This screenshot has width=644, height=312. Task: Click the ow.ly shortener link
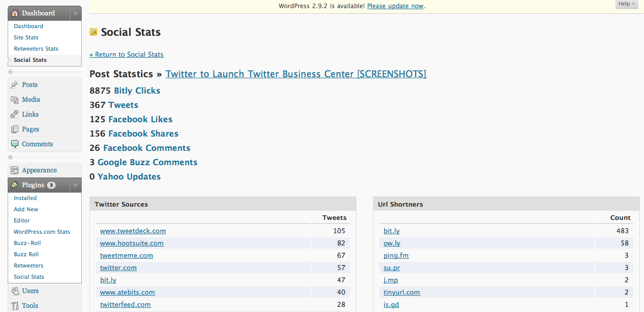[392, 243]
